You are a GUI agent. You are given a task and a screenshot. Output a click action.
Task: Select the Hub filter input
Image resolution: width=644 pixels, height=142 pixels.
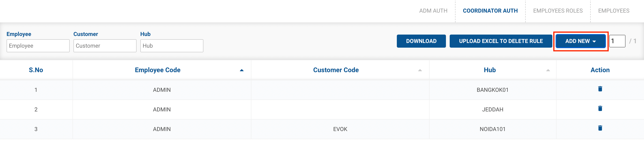pyautogui.click(x=172, y=46)
